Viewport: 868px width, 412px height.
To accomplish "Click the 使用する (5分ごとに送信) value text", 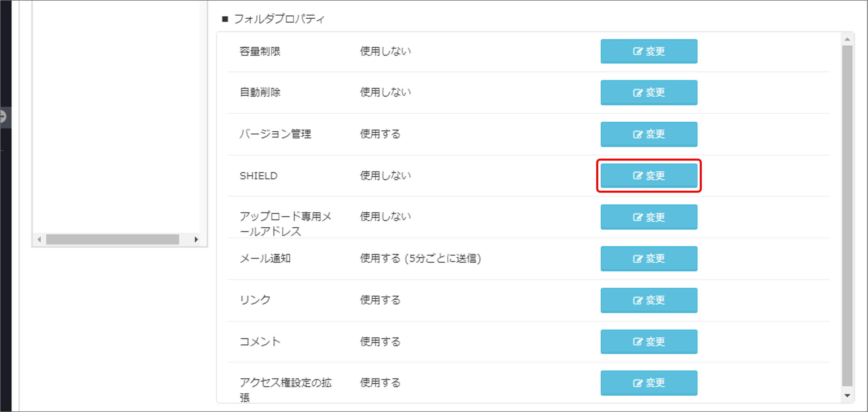I will (420, 259).
